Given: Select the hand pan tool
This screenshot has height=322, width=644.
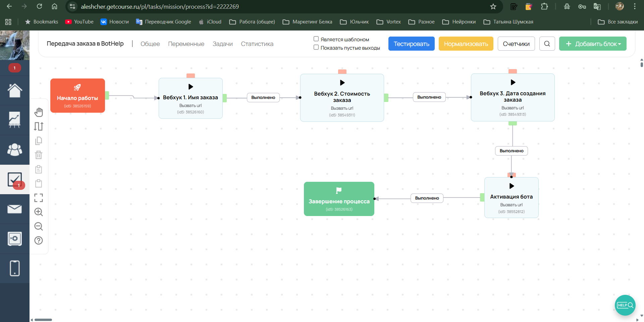Looking at the screenshot, I should [x=39, y=112].
